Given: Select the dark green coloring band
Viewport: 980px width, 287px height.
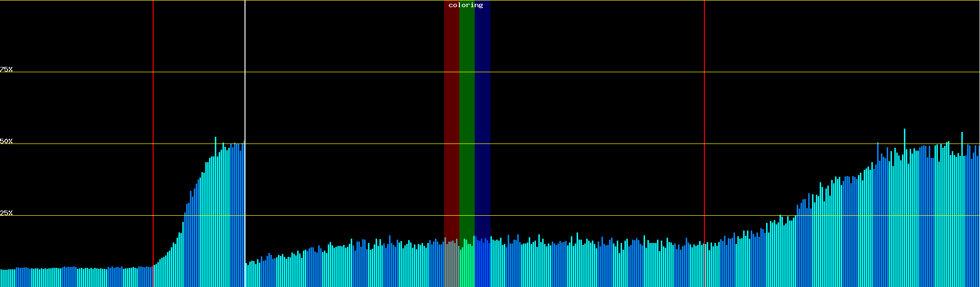Looking at the screenshot, I should point(467,120).
